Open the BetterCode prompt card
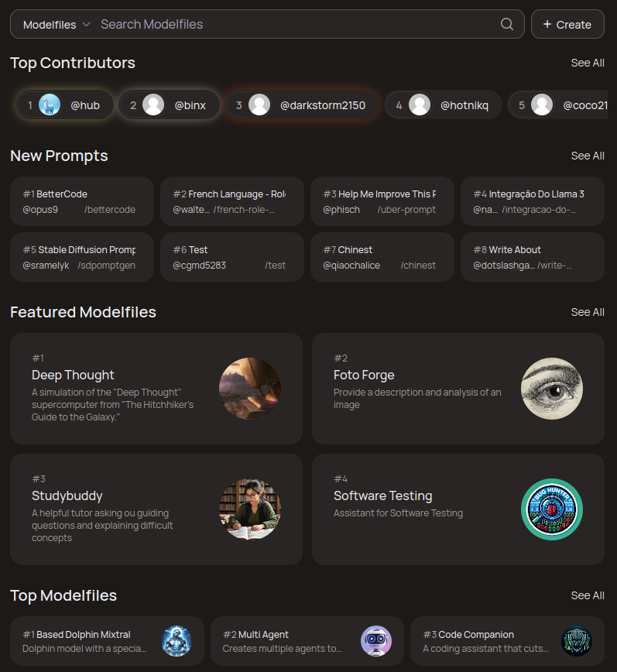Viewport: 617px width, 672px height. pyautogui.click(x=82, y=201)
